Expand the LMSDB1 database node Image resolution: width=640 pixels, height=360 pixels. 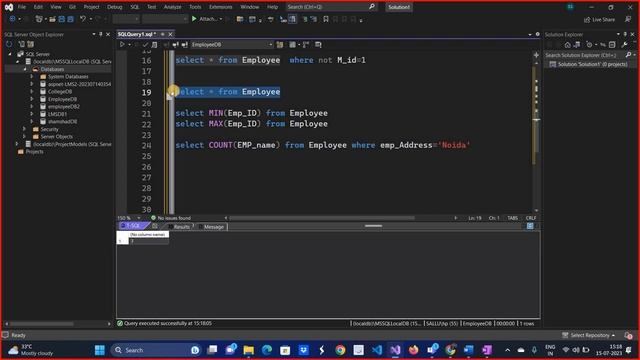coord(32,114)
